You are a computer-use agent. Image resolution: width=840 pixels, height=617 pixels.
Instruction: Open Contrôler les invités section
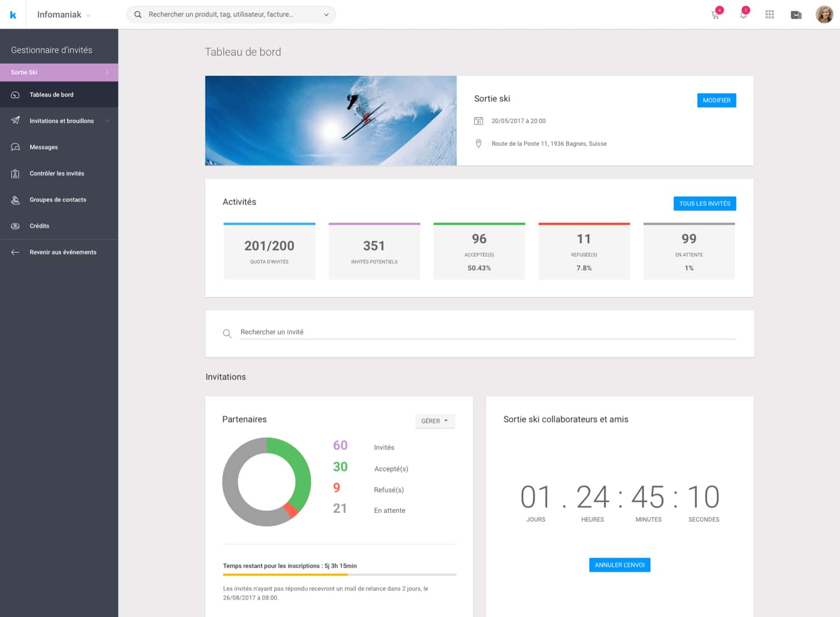(x=57, y=174)
